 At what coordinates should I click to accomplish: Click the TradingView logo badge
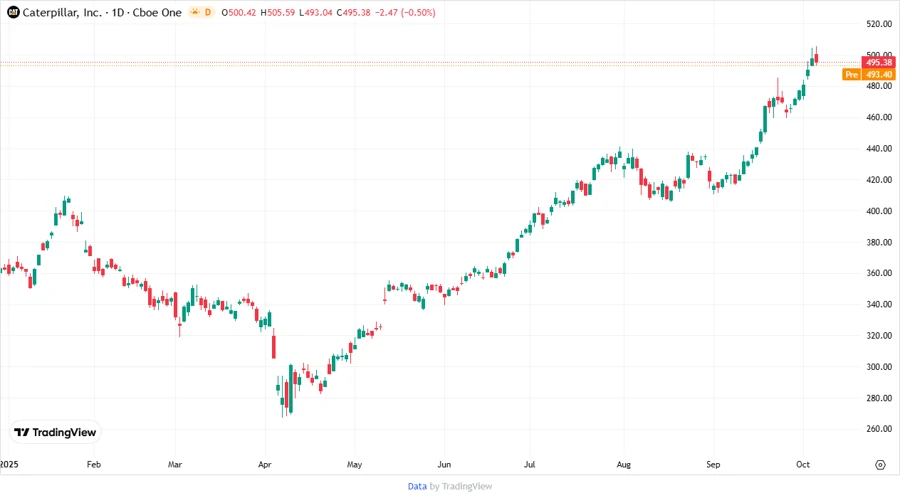click(x=55, y=432)
